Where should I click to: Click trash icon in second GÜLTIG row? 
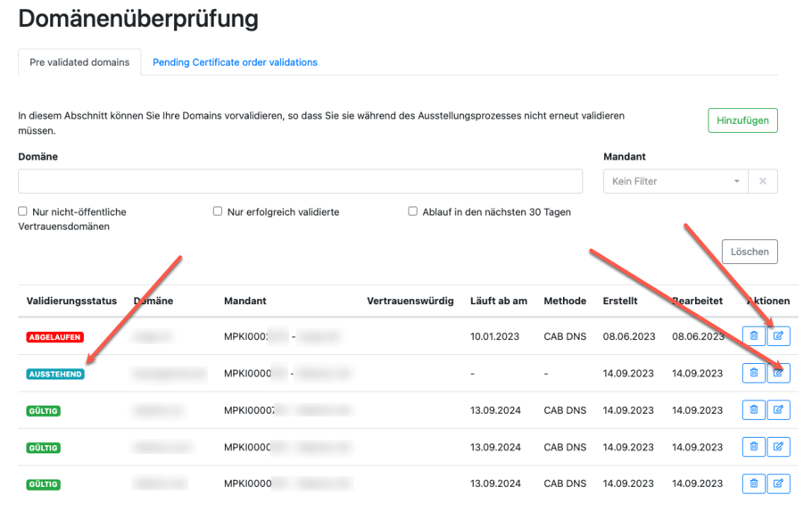point(753,447)
